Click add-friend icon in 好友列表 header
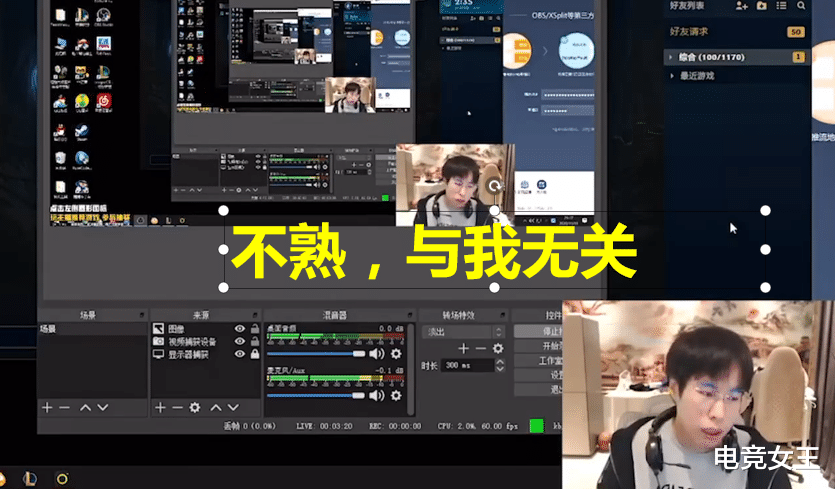The image size is (835, 489). [741, 5]
